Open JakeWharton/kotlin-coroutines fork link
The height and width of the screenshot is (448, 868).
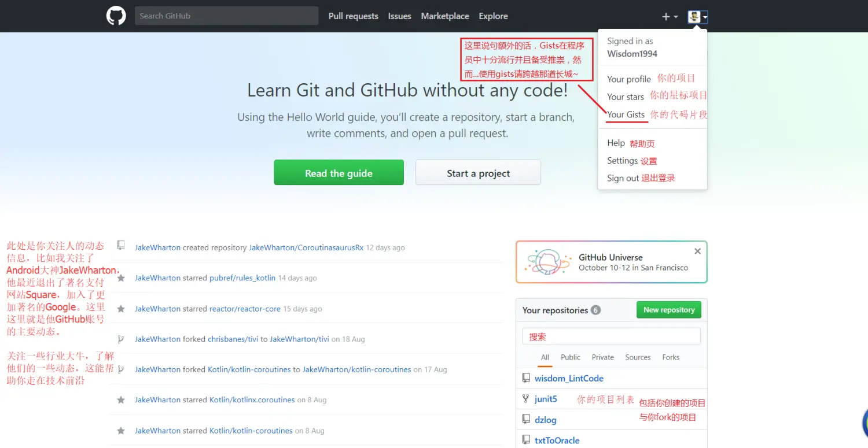click(356, 369)
